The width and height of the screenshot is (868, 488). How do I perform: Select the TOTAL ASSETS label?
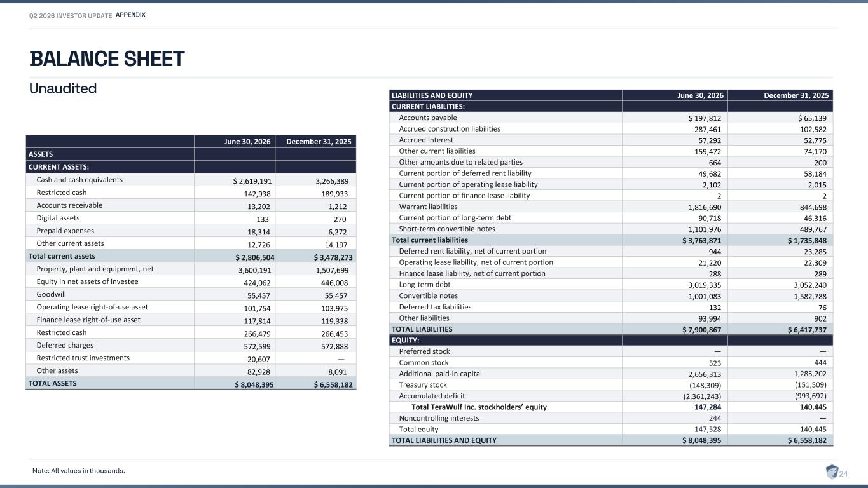pos(52,383)
